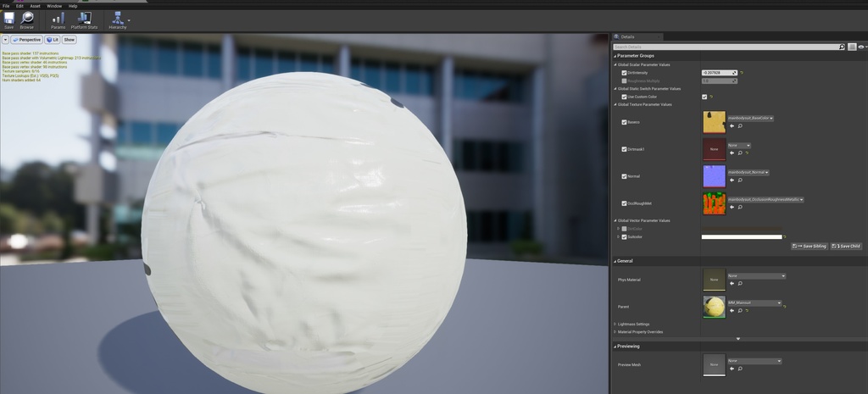Open the Window menu
The image size is (868, 394).
[x=54, y=6]
